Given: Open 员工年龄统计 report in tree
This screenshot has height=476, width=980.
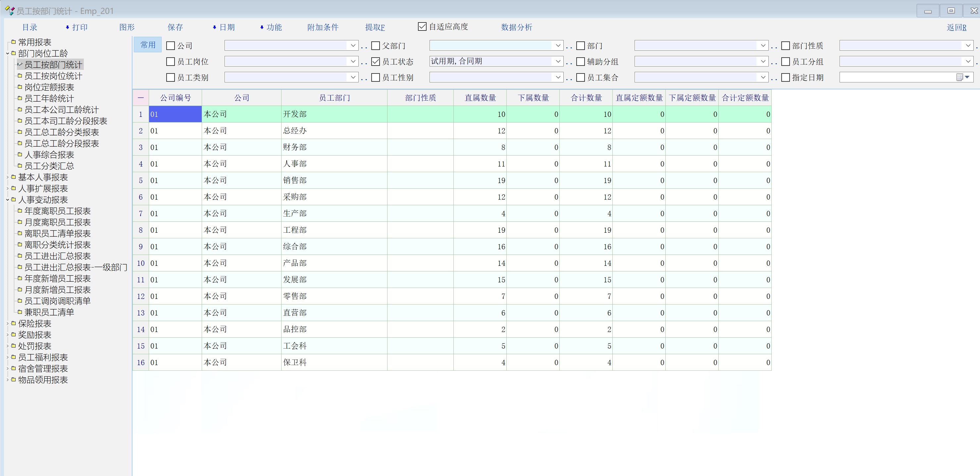Looking at the screenshot, I should click(49, 98).
